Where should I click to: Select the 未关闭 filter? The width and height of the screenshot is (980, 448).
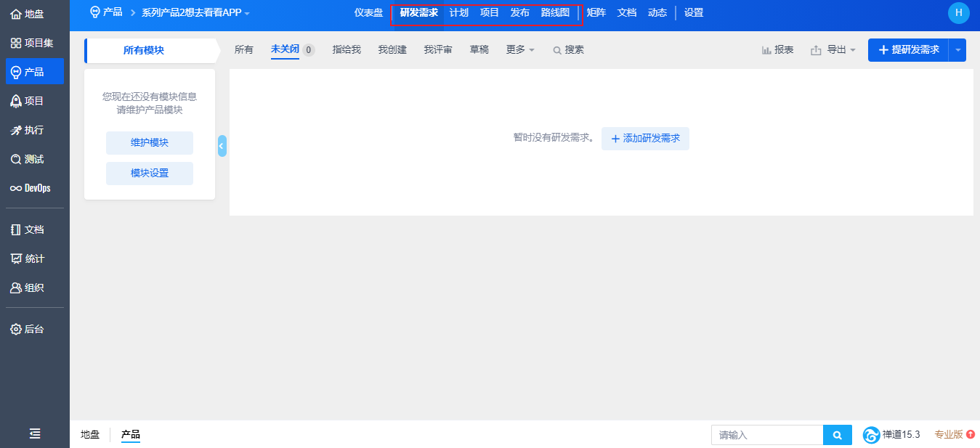point(285,49)
